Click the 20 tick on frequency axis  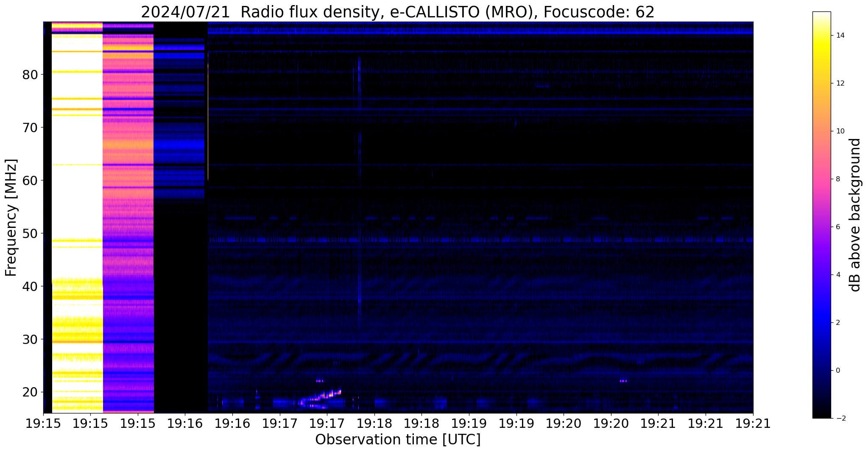point(30,392)
